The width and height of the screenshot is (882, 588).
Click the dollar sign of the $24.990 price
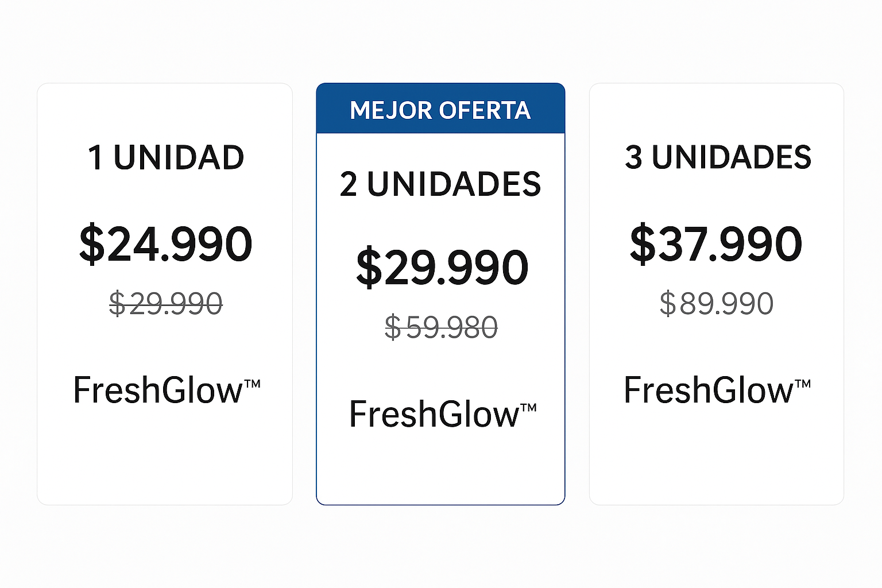pyautogui.click(x=92, y=245)
